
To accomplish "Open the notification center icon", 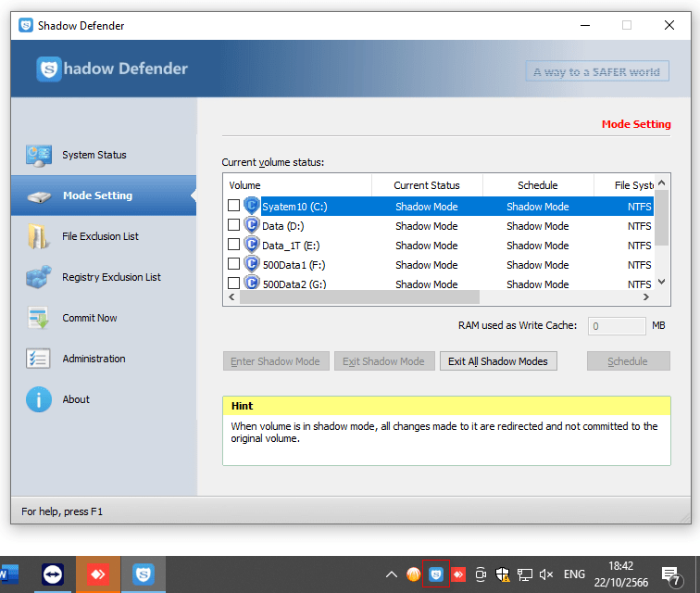I will (670, 575).
